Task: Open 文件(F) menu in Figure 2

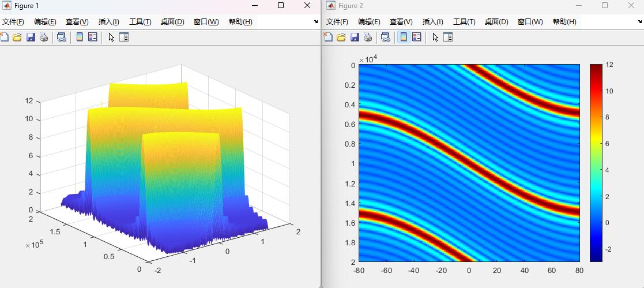Action: point(337,22)
